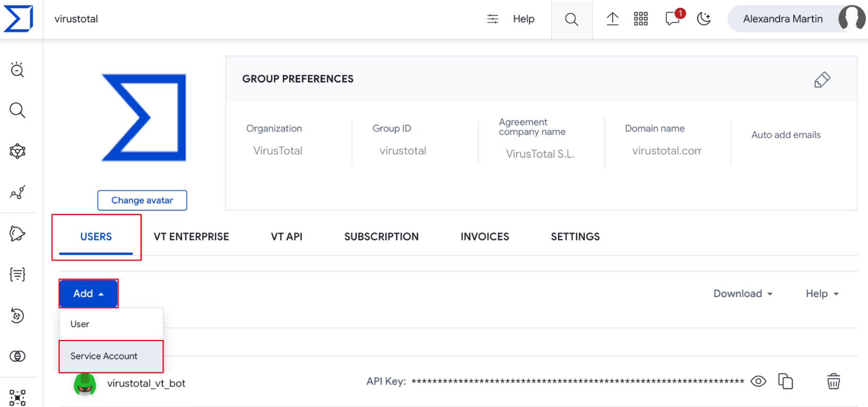Screen dimensions: 868x407
Task: Click the Help link in the top bar
Action: (524, 19)
